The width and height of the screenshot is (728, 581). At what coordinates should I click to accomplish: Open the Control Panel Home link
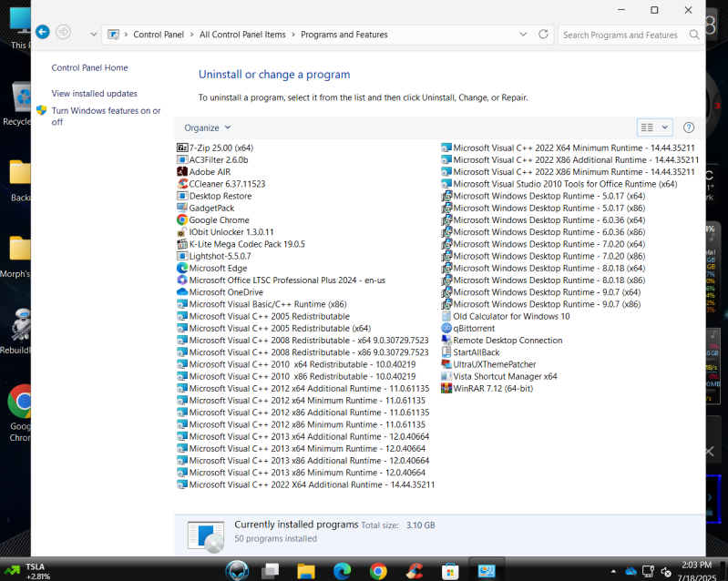(89, 67)
